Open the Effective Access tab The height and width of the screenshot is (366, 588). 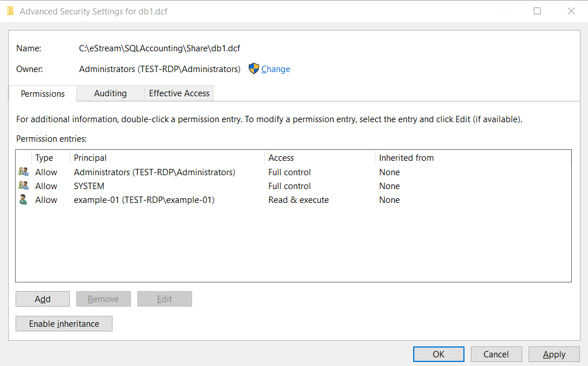pos(179,93)
